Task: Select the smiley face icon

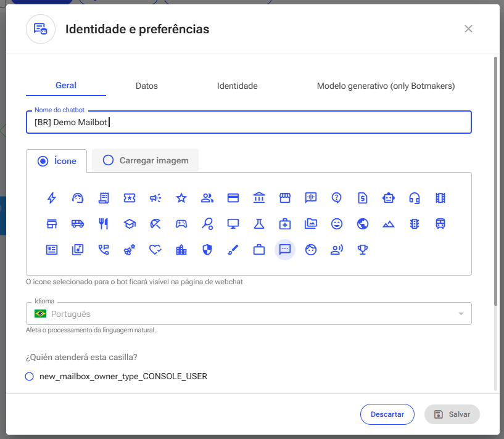Action: click(x=337, y=224)
